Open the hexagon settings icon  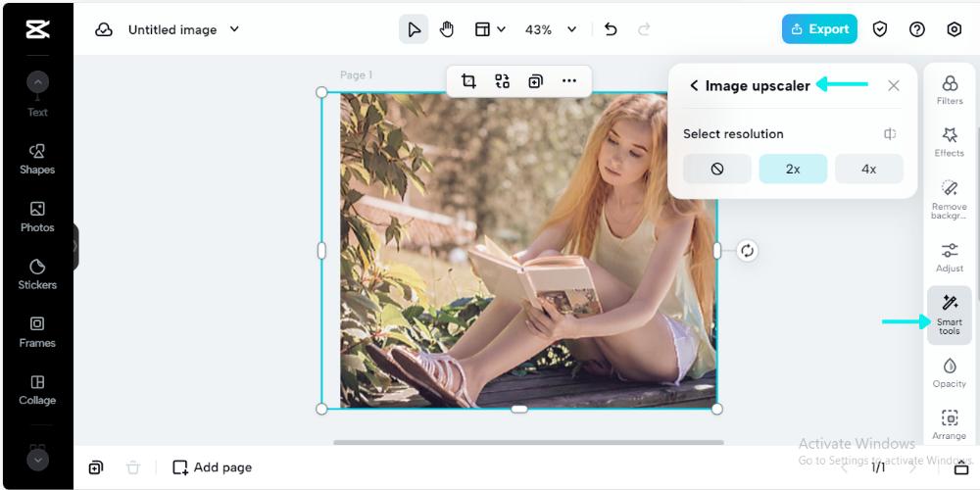[954, 29]
